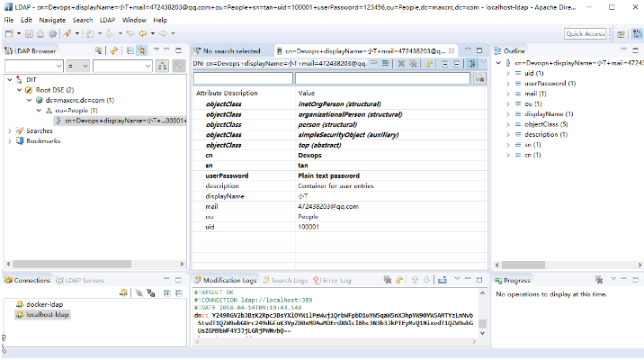Viewport: 644px width, 360px height.
Task: Toggle Show Quick Filter in entry editor
Action: coord(472,63)
